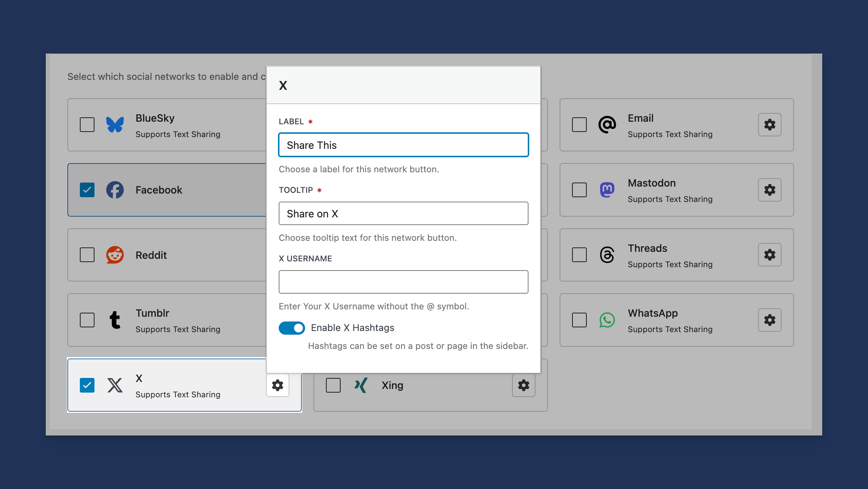Focus the Tooltip text field
The height and width of the screenshot is (489, 868).
[x=403, y=214]
